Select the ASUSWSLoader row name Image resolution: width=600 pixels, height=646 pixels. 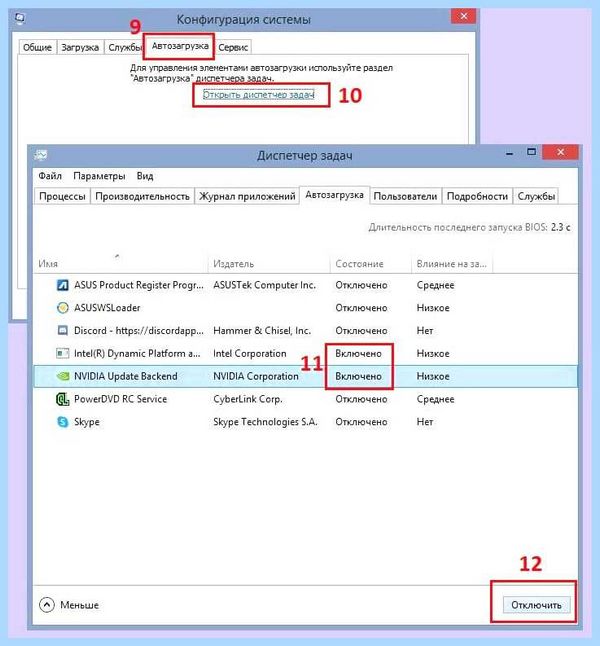click(x=107, y=308)
